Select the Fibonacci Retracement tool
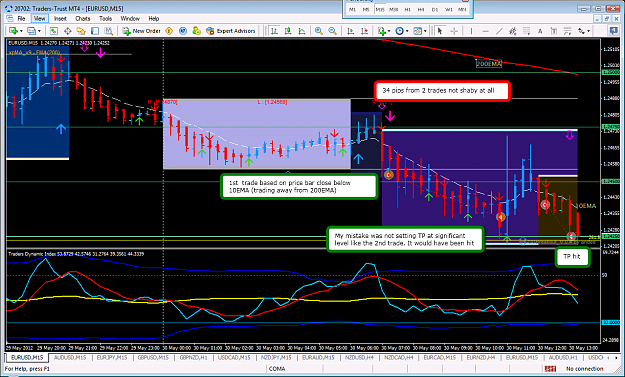This screenshot has height=377, width=625. (x=527, y=31)
